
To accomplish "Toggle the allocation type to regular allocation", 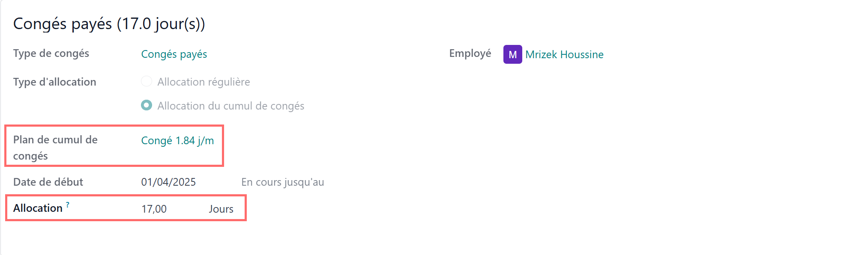I will (x=147, y=81).
